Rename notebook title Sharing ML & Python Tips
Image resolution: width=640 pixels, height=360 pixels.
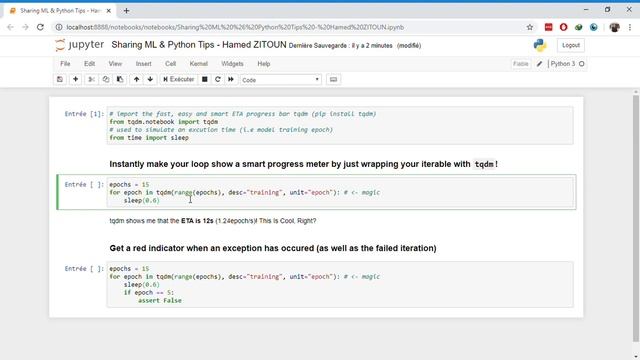(199, 45)
